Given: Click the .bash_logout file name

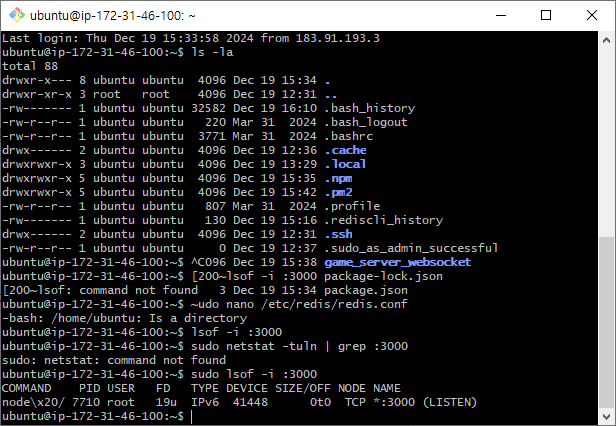Looking at the screenshot, I should [366, 122].
